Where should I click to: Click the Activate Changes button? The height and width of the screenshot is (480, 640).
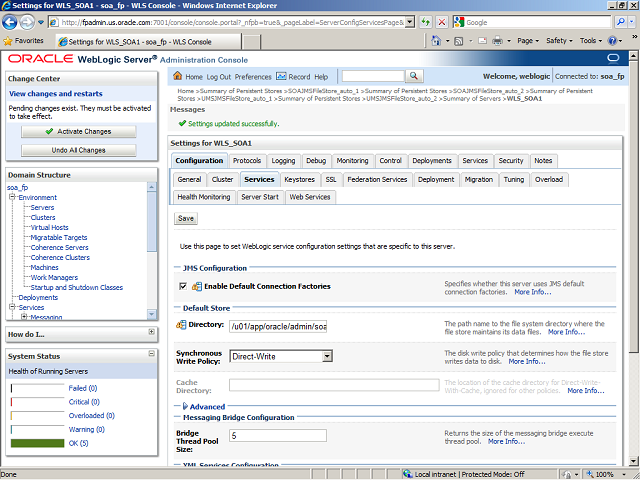[x=78, y=131]
